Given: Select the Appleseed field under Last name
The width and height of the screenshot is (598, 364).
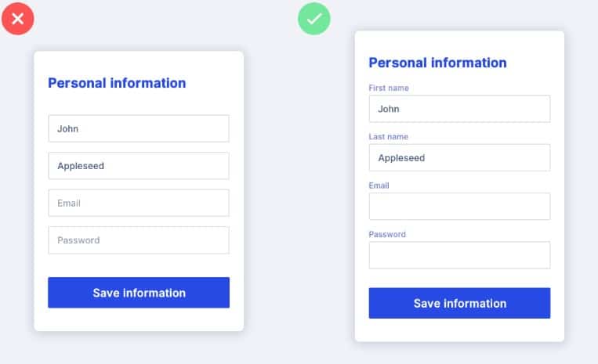Looking at the screenshot, I should point(459,157).
